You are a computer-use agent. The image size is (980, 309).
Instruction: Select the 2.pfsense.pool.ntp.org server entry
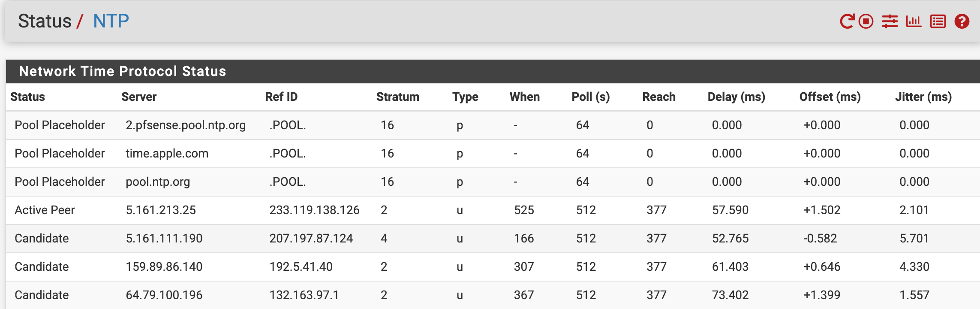pyautogui.click(x=186, y=125)
